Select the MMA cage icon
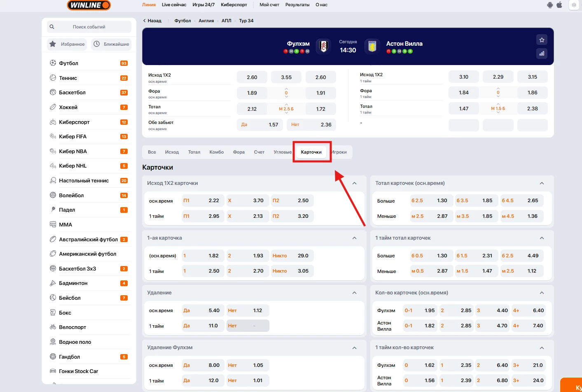This screenshot has height=392, width=582. pos(53,224)
